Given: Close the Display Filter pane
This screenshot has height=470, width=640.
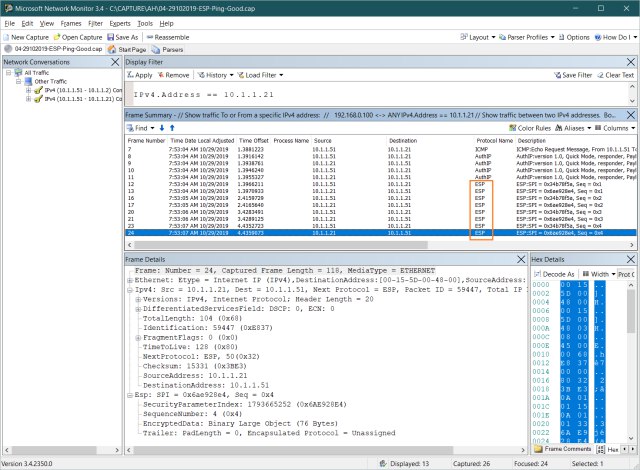Looking at the screenshot, I should click(x=631, y=62).
